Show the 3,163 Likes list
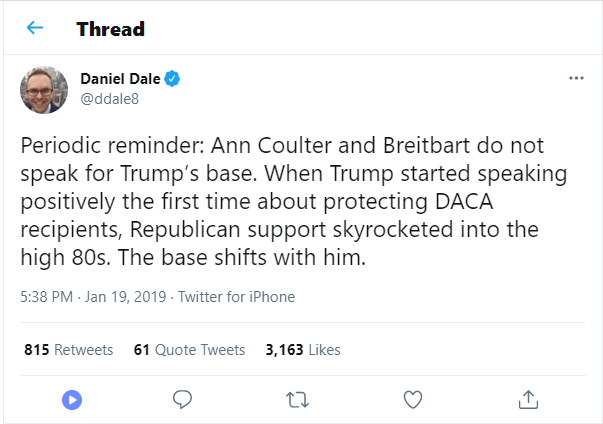The height and width of the screenshot is (424, 603). (x=303, y=350)
